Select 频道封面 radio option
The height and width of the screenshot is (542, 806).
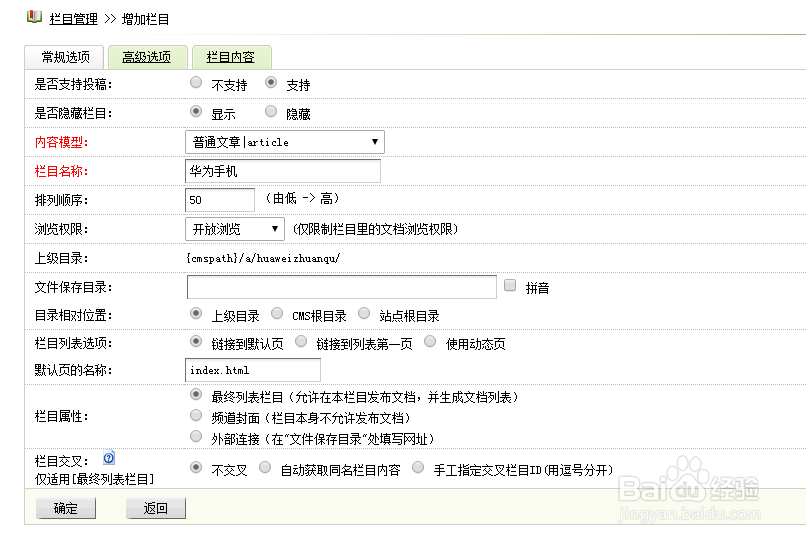(196, 415)
